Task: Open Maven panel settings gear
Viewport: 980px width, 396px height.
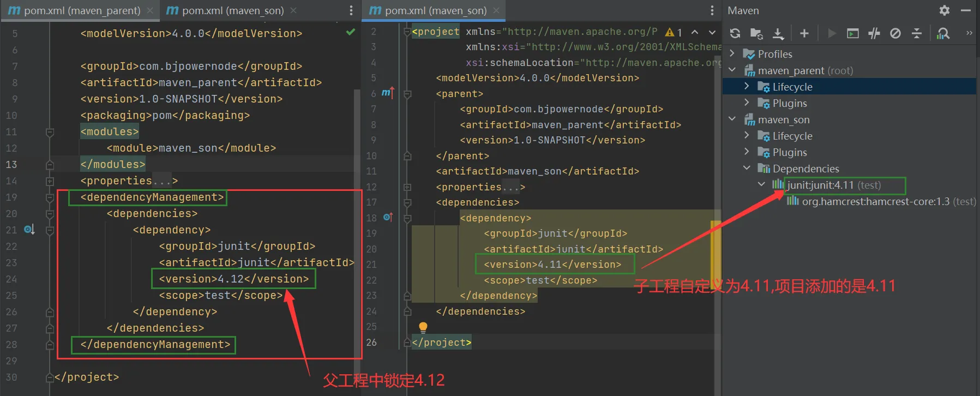Action: point(945,10)
